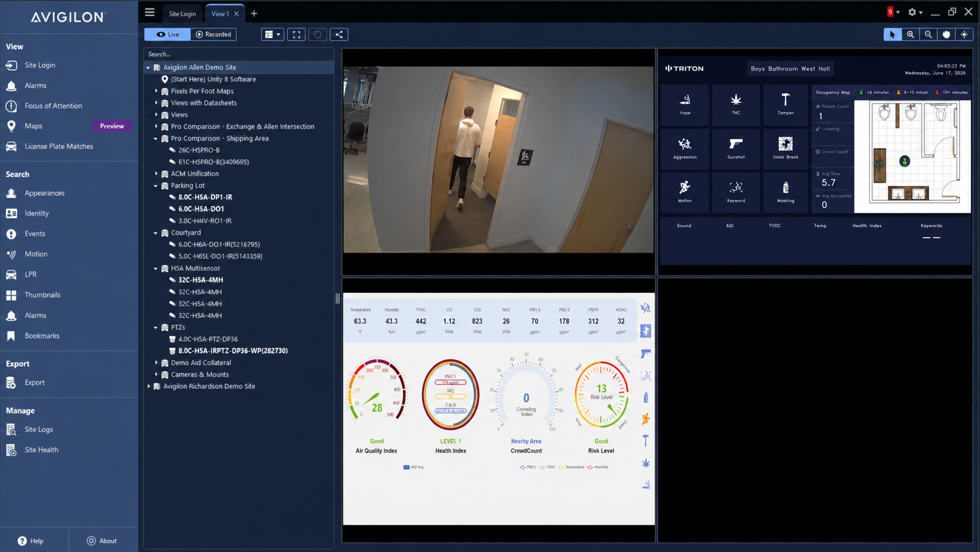Activate the zoom out tool
The height and width of the screenshot is (552, 980).
tap(928, 35)
